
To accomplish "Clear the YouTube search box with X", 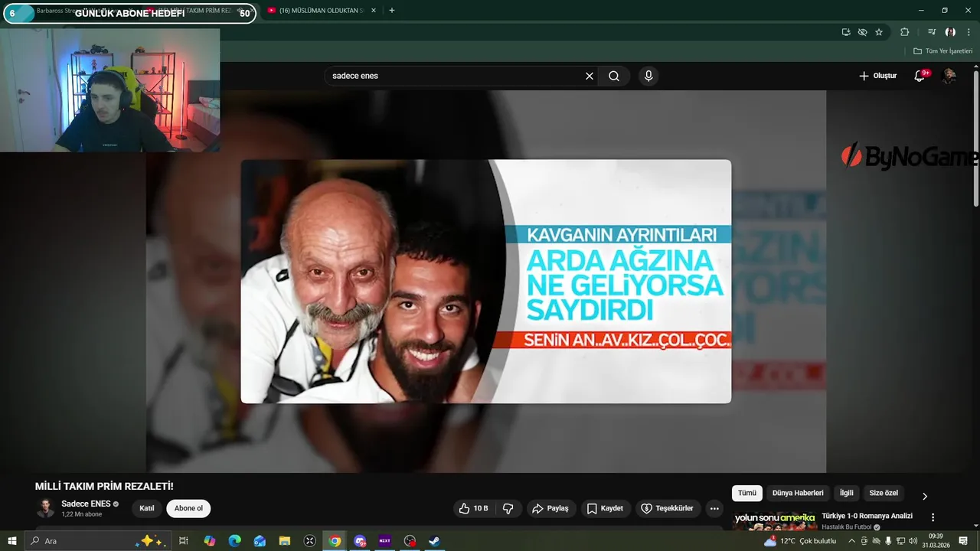I will tap(590, 76).
